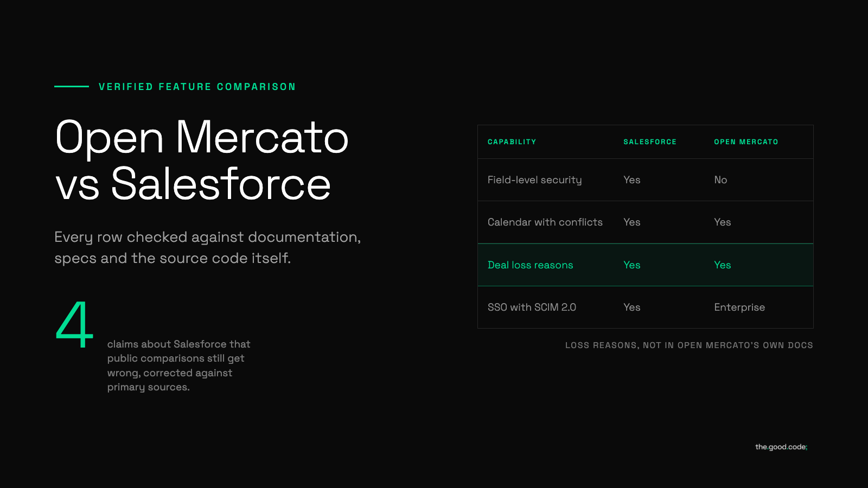Click the 'claims about Salesforce' description paragraph
This screenshot has height=488, width=868.
179,365
